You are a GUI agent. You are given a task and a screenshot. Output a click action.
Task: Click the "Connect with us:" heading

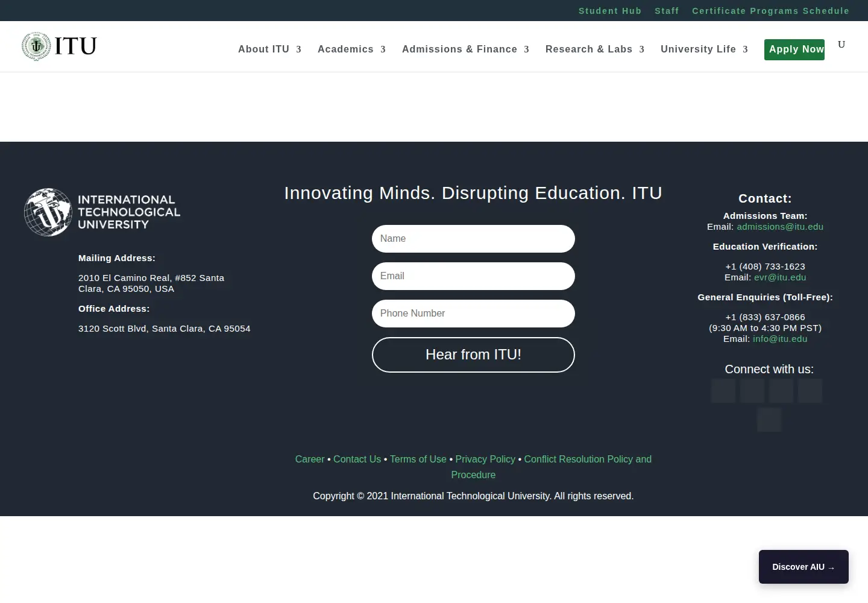pyautogui.click(x=769, y=369)
